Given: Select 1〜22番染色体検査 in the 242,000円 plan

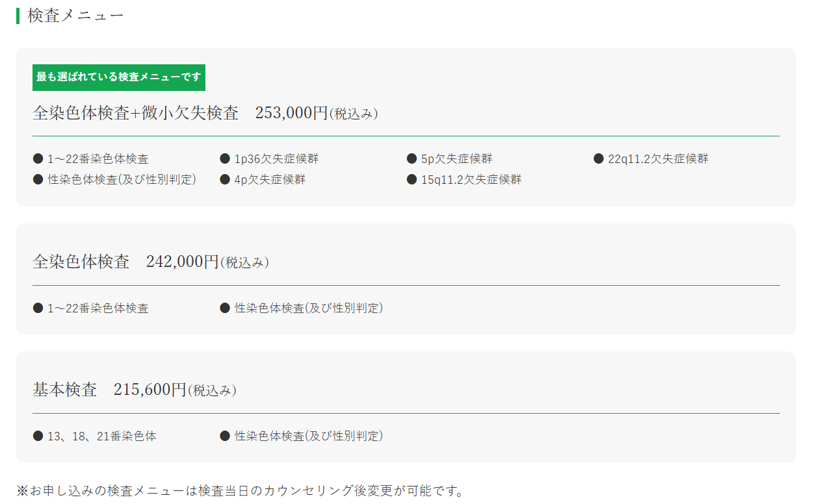Looking at the screenshot, I should [x=97, y=309].
